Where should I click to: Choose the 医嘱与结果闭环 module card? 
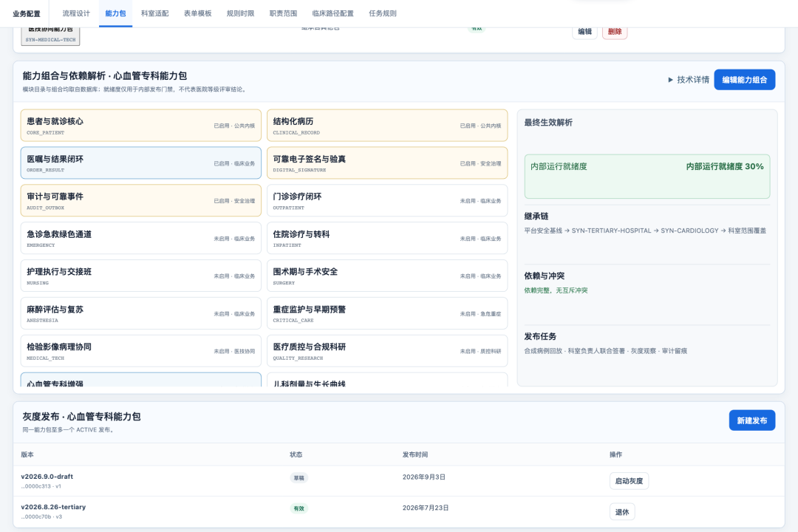point(141,163)
